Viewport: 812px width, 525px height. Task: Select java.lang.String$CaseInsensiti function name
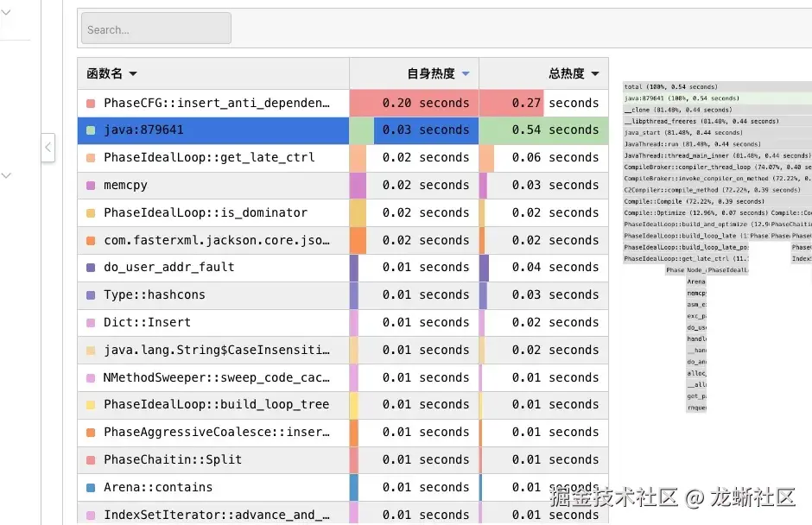[217, 350]
